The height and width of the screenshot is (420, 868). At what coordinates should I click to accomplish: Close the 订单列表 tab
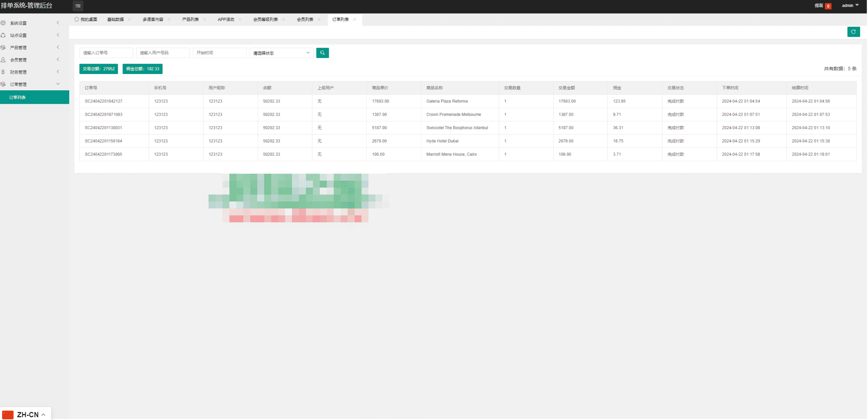pos(355,19)
